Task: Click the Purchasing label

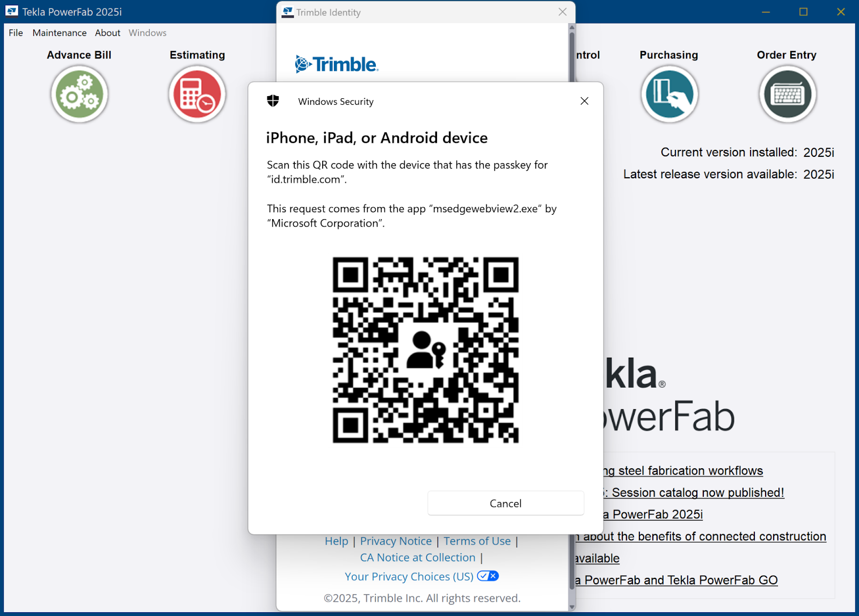Action: click(669, 55)
